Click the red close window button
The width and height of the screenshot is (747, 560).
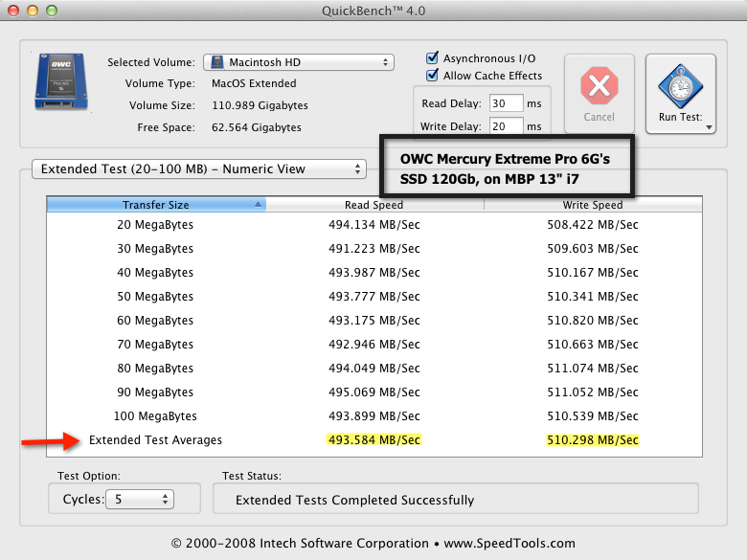(13, 11)
